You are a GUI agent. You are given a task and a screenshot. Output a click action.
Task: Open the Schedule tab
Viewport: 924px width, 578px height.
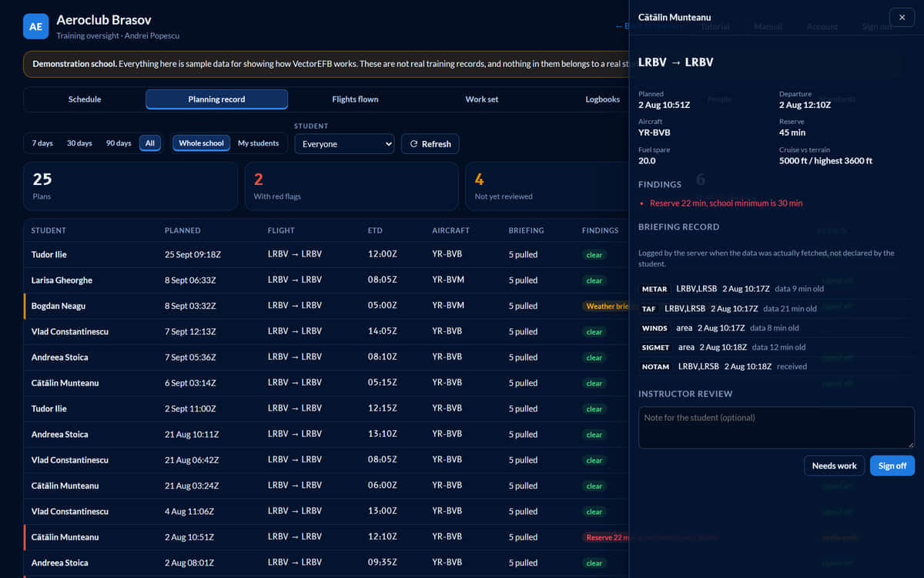click(x=85, y=99)
